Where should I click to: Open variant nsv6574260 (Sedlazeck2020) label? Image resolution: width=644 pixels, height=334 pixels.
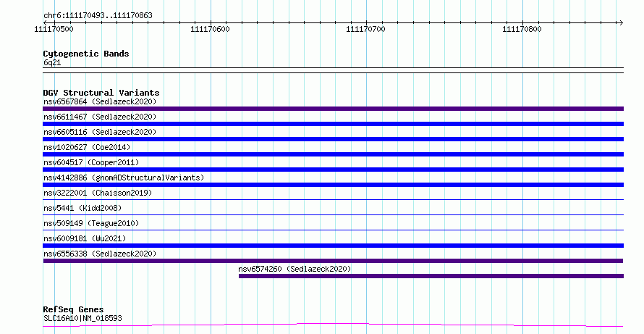point(295,269)
